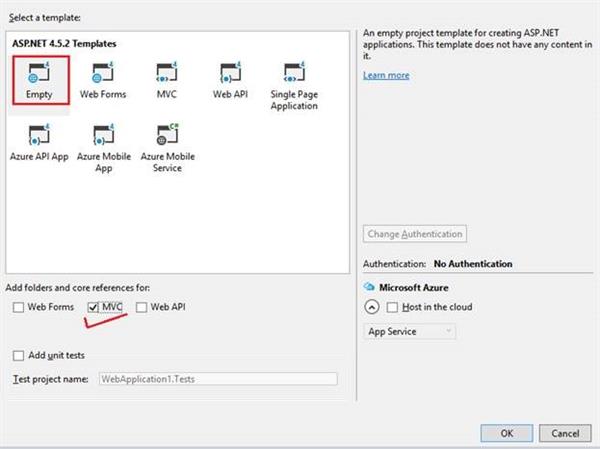Enable the Add unit tests checkbox
This screenshot has height=449, width=600.
click(20, 356)
